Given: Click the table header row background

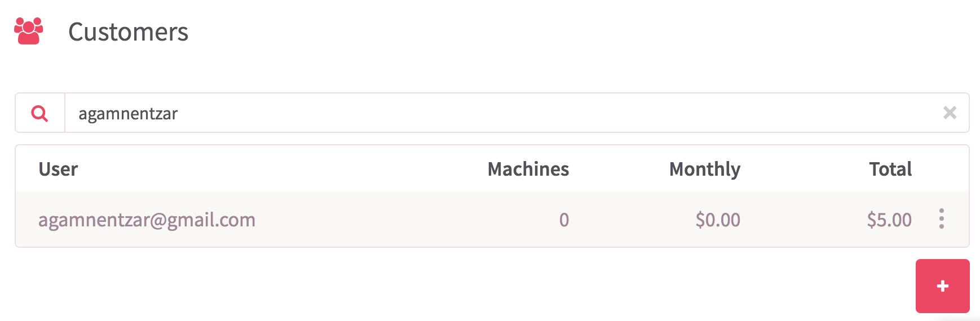Looking at the screenshot, I should click(492, 168).
